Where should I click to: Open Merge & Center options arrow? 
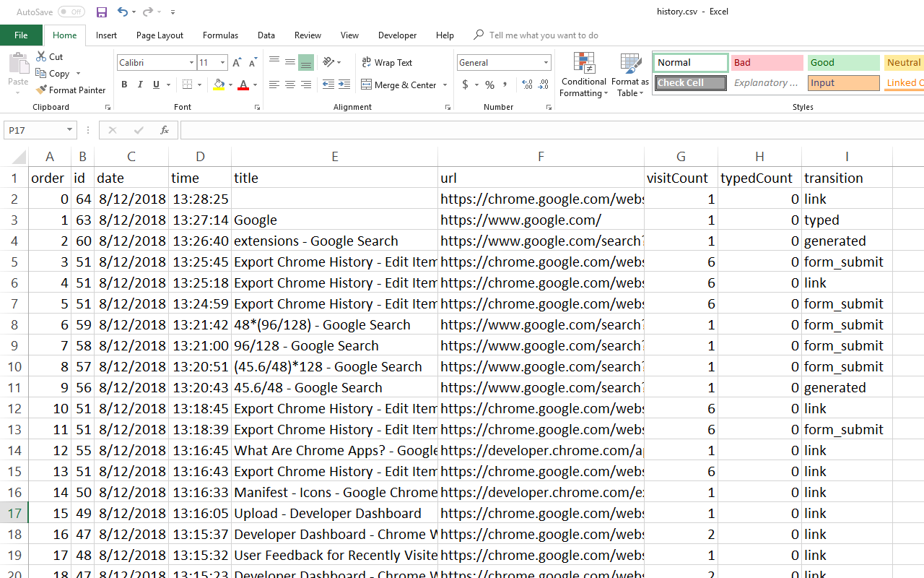[445, 85]
